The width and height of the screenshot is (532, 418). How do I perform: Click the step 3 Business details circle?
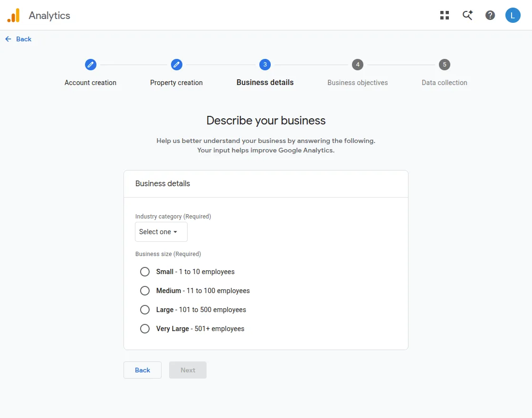tap(265, 65)
